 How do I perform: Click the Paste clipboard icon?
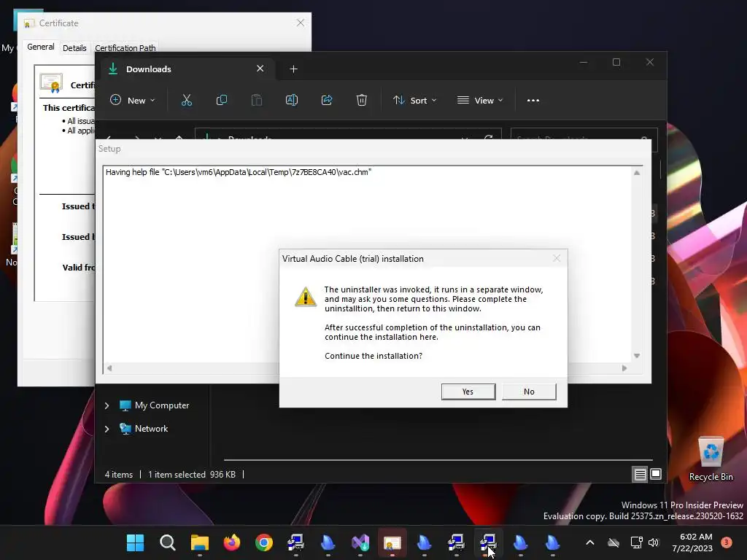(257, 100)
